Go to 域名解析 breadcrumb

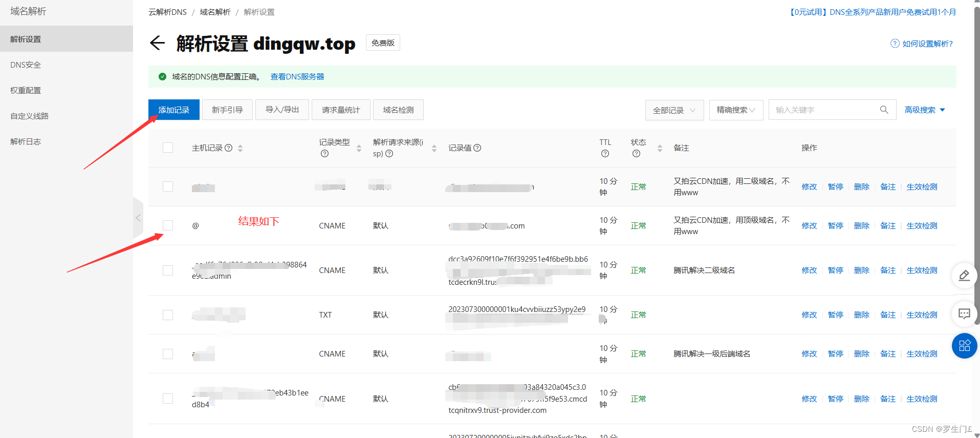215,12
